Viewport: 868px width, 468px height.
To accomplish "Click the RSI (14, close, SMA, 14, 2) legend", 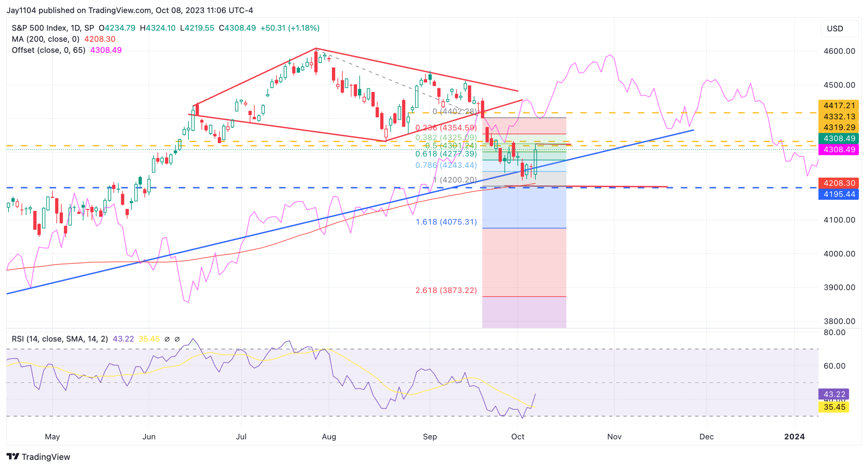I will click(60, 339).
